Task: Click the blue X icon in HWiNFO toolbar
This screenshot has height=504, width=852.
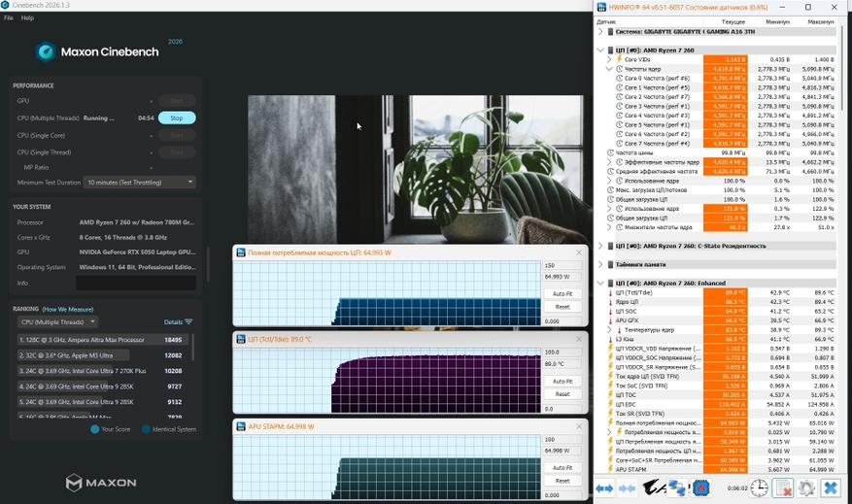Action: point(831,487)
